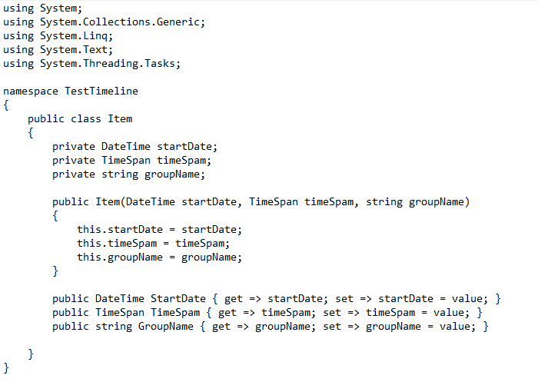The width and height of the screenshot is (538, 392).
Task: Click the 'using System.Linq;' line
Action: [58, 36]
